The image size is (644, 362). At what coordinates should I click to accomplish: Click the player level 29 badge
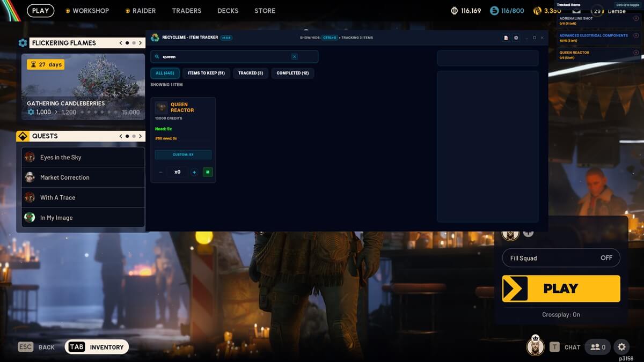click(x=597, y=11)
